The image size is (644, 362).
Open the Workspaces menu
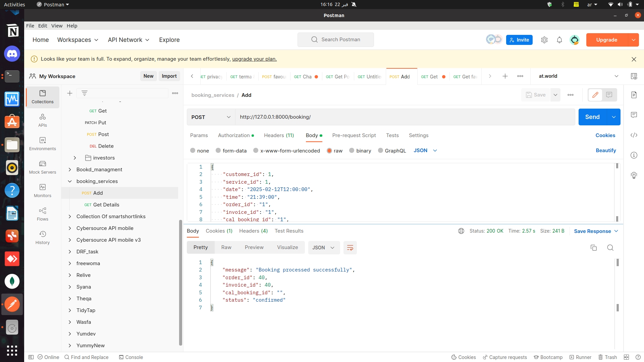(78, 40)
